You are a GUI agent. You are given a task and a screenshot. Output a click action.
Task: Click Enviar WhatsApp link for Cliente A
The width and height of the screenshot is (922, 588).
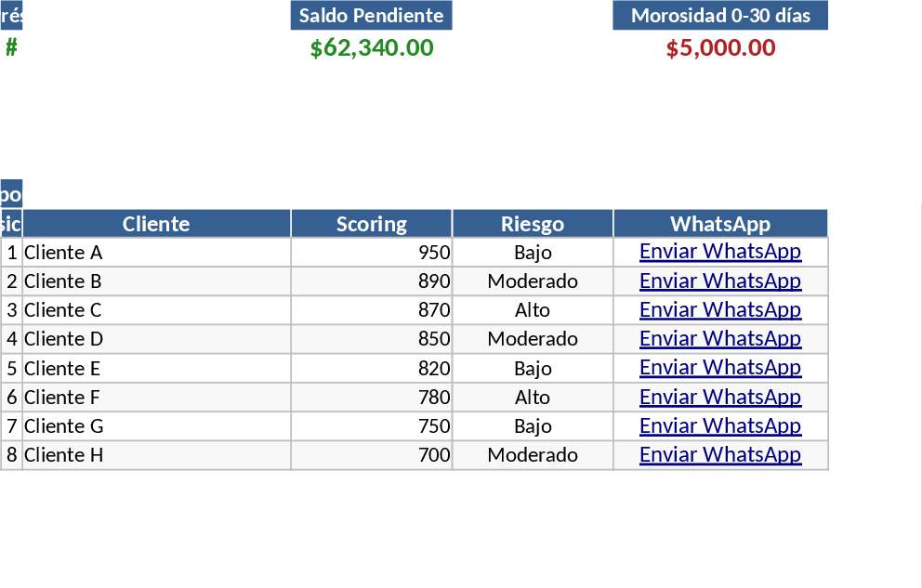tap(719, 252)
